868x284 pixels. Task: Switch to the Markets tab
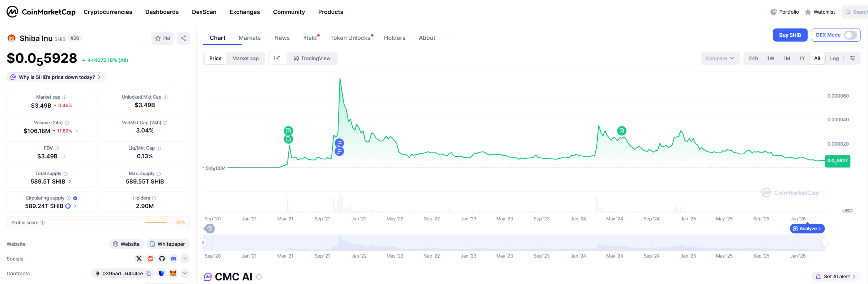click(x=250, y=38)
